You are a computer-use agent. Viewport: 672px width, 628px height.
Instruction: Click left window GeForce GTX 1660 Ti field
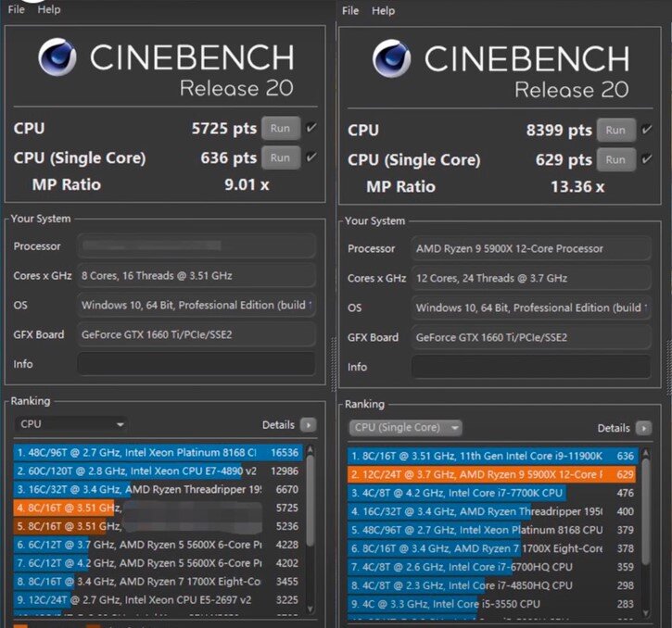(x=197, y=334)
